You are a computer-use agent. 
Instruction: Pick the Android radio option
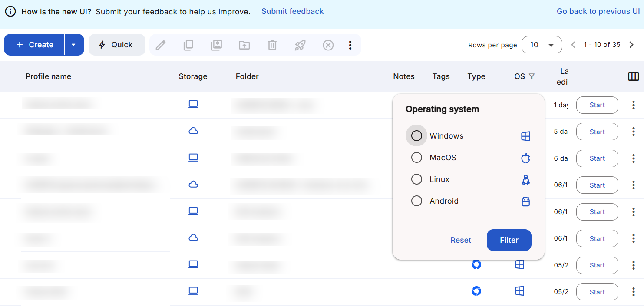click(x=416, y=201)
